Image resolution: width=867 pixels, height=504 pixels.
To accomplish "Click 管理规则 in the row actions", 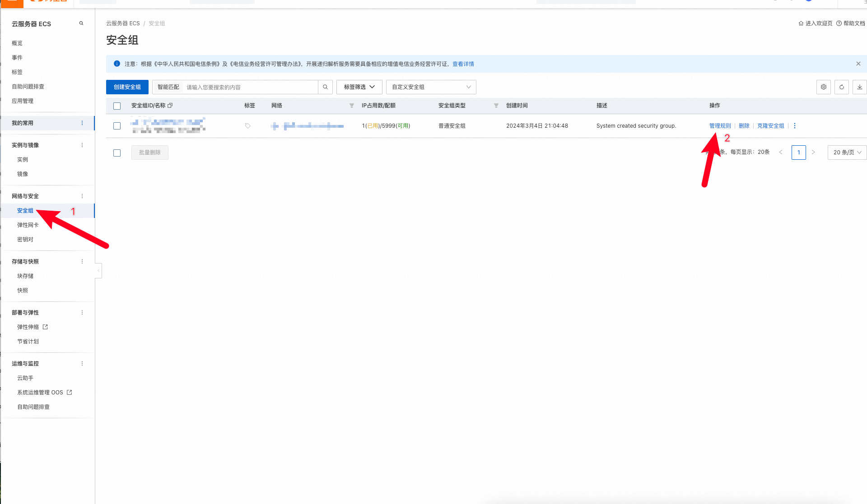I will pos(720,126).
